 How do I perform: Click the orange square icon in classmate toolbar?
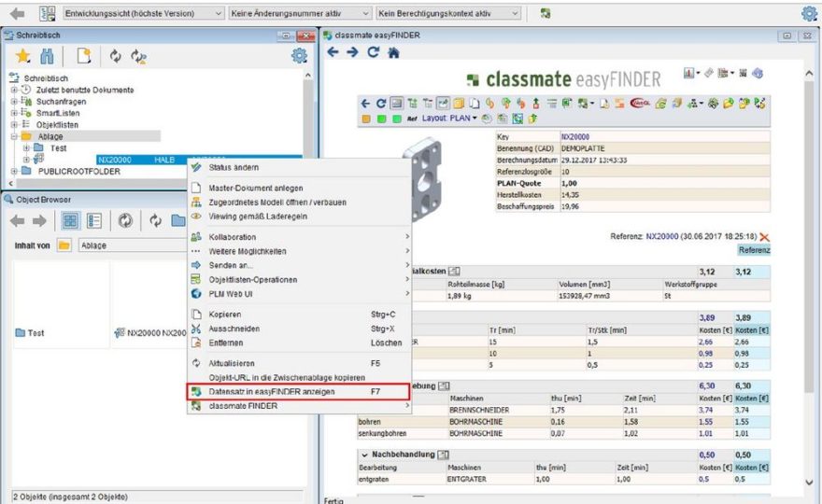point(366,119)
